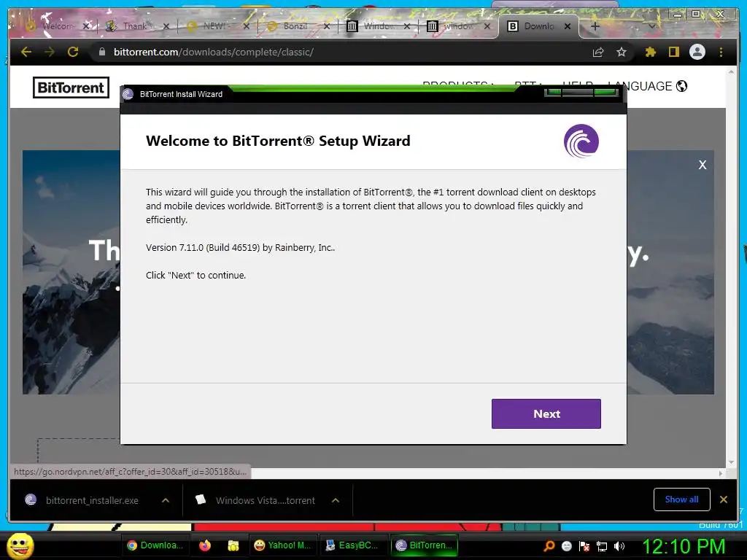
Task: Open Chrome three-dot menu
Action: [721, 52]
